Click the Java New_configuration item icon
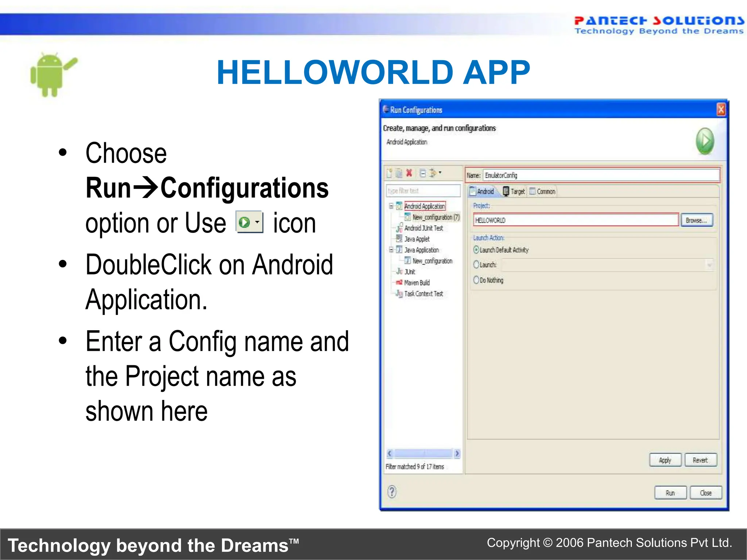This screenshot has height=560, width=747. tap(408, 261)
